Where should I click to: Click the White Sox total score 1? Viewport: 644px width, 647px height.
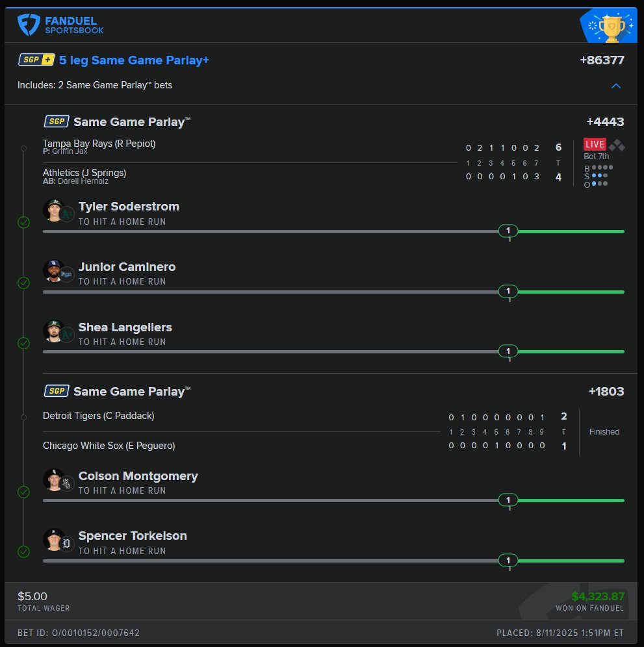pyautogui.click(x=564, y=446)
